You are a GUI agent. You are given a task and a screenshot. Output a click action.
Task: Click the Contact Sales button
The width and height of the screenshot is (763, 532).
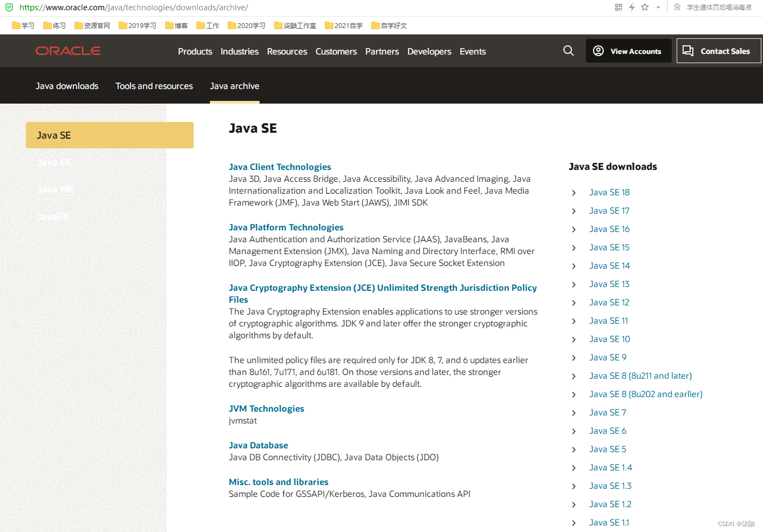point(719,51)
